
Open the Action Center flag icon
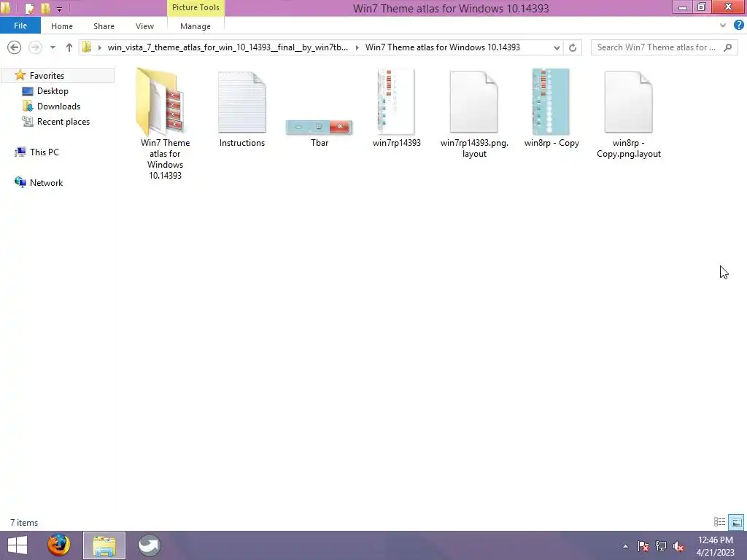click(643, 546)
